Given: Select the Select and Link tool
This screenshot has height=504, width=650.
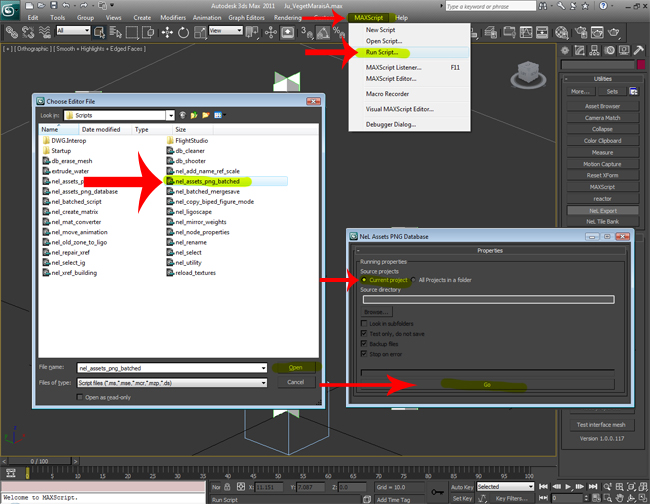Looking at the screenshot, I should [x=11, y=32].
